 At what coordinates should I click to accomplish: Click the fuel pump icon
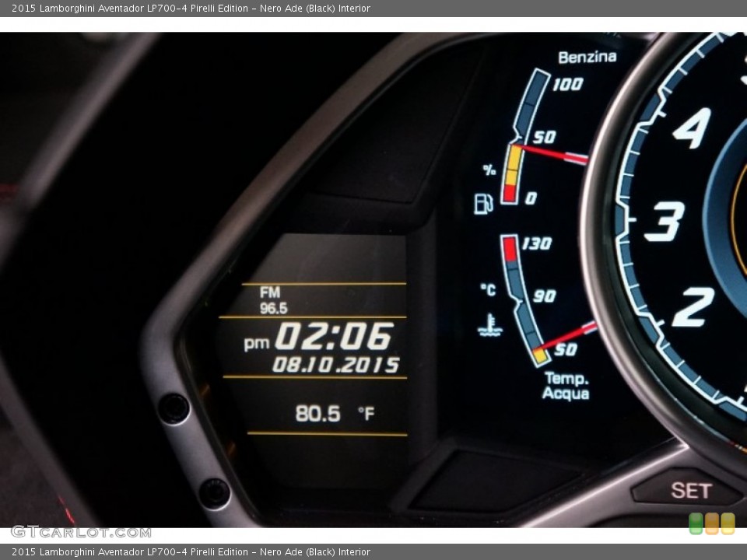[x=483, y=204]
